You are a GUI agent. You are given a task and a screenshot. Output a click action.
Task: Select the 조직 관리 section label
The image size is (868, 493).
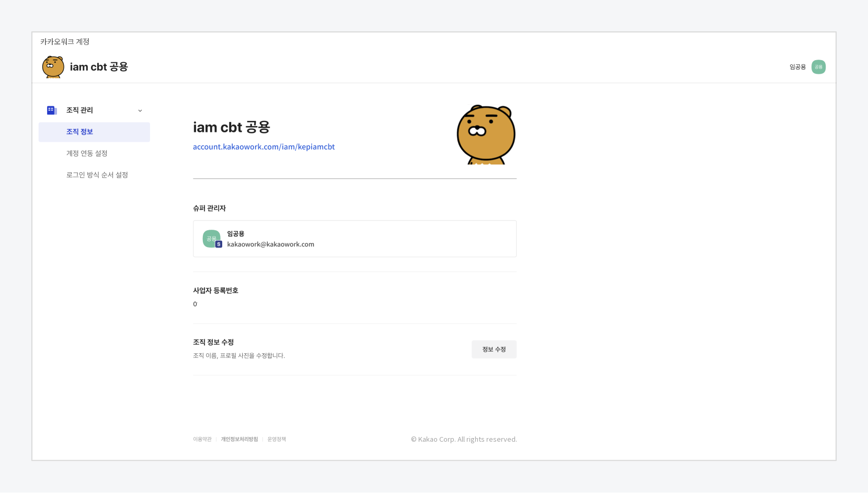79,110
